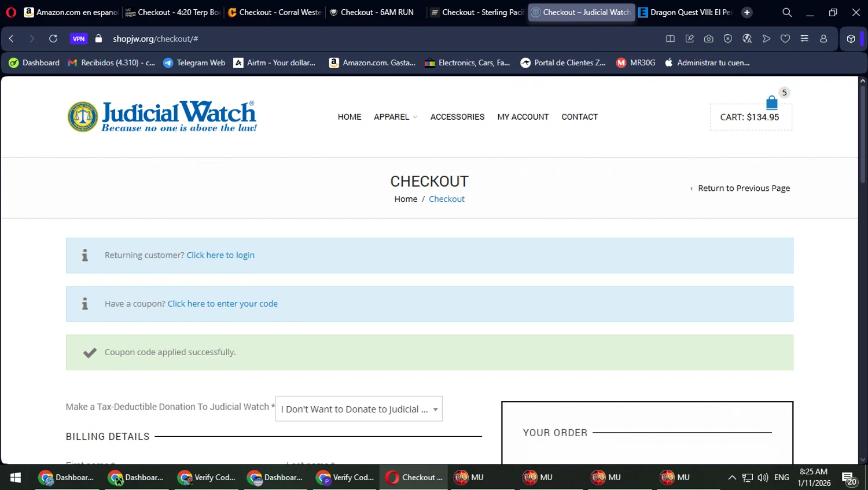Screen dimensions: 868x490
Task: Switch to Dragon Quest VIII tab
Action: click(x=686, y=12)
